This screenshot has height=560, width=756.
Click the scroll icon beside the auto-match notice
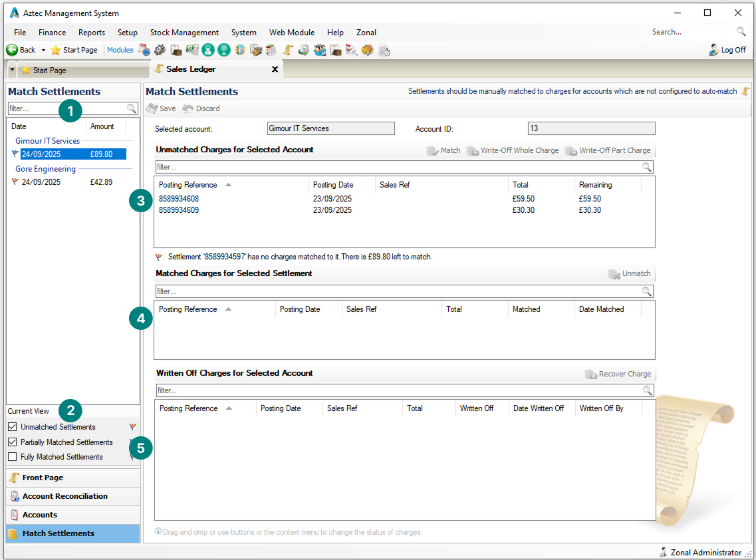(x=745, y=92)
